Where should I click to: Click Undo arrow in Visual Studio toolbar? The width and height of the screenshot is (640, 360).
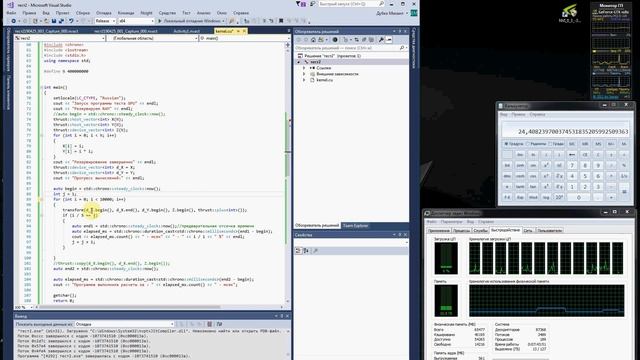point(71,21)
